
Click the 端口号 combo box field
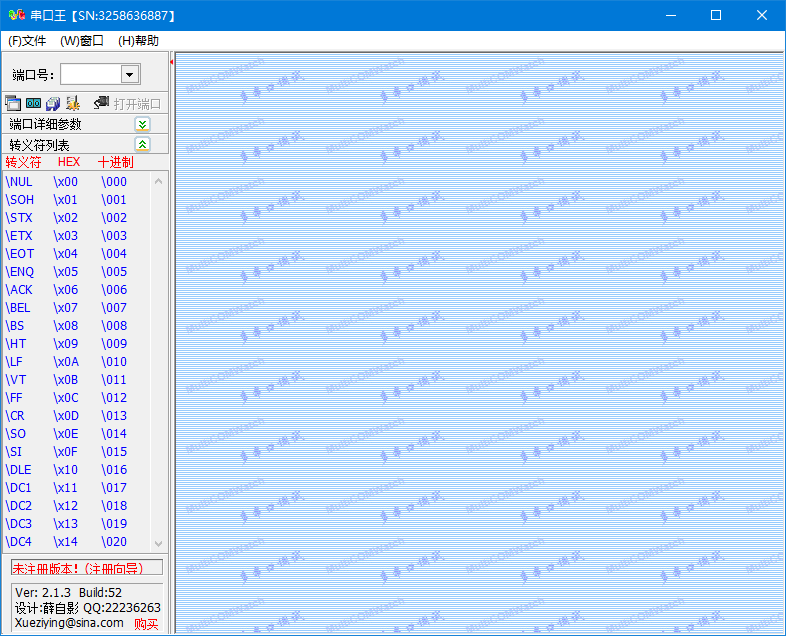click(90, 75)
